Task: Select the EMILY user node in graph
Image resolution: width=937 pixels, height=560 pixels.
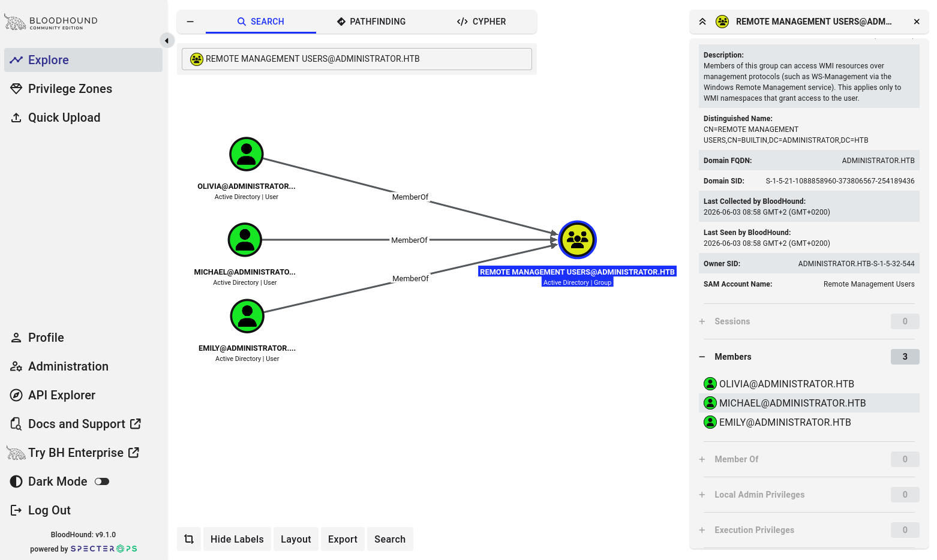Action: [x=247, y=316]
